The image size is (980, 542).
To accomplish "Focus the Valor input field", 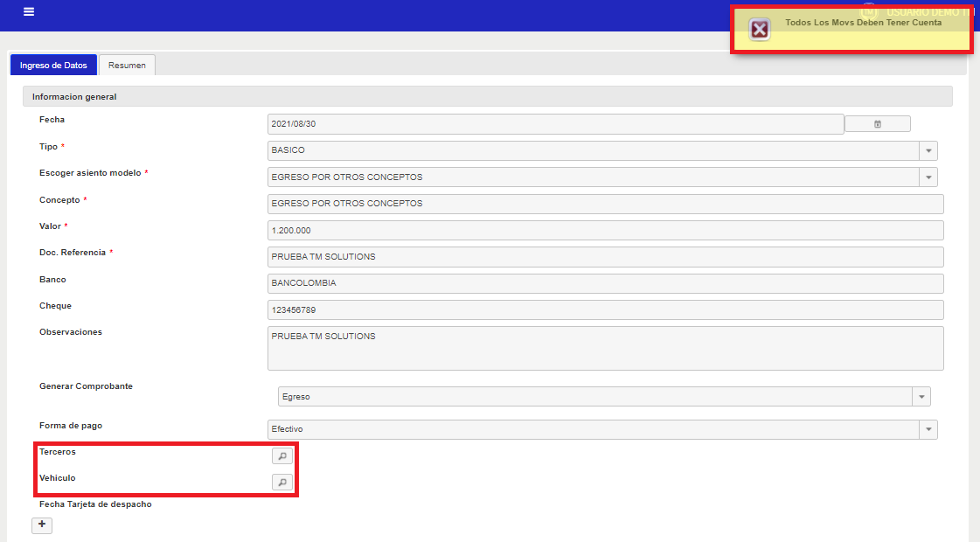I will (605, 231).
